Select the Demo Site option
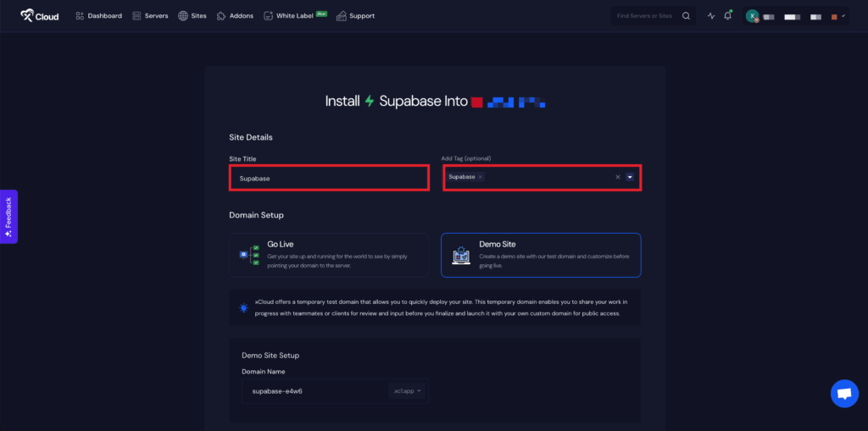 pos(541,255)
